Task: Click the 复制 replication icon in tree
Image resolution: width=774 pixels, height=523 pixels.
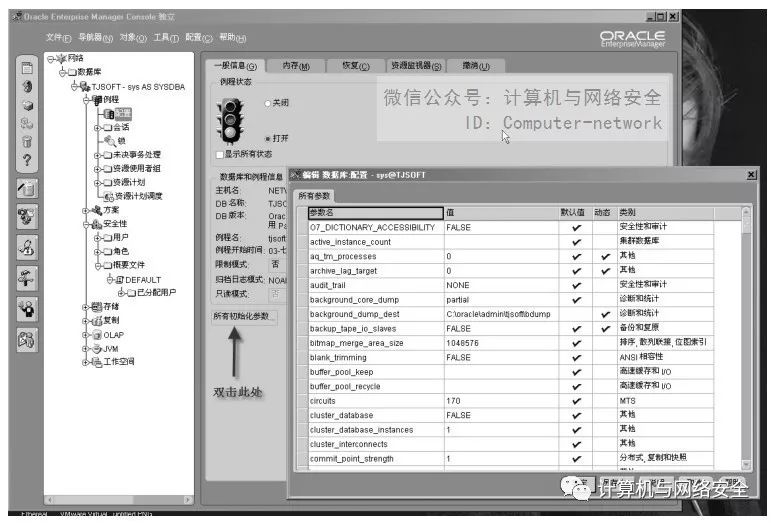Action: pos(97,320)
